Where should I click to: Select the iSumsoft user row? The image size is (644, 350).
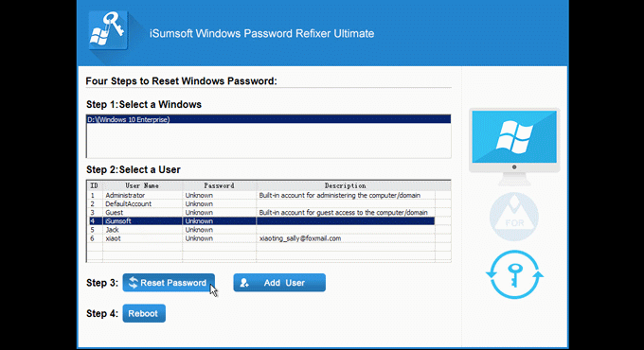(261, 221)
